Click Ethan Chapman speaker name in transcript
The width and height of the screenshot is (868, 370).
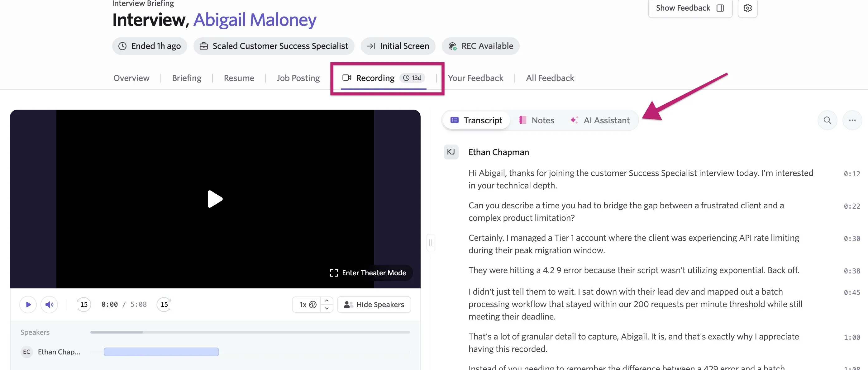(498, 152)
